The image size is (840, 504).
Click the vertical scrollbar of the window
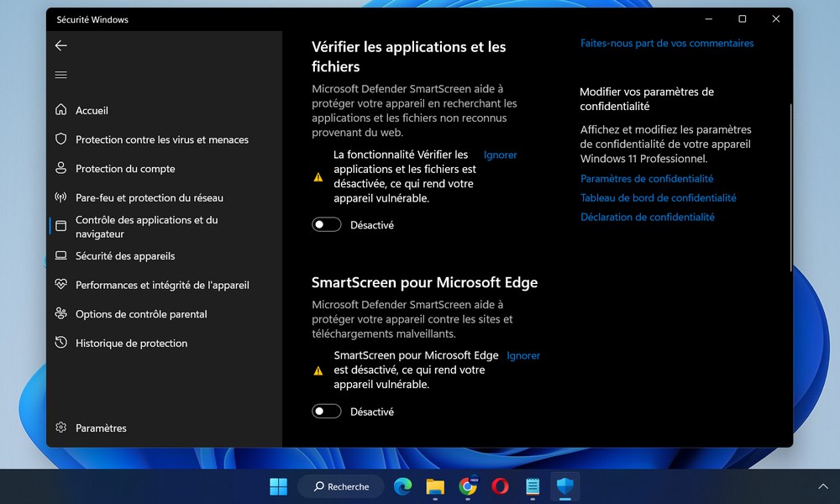790,187
